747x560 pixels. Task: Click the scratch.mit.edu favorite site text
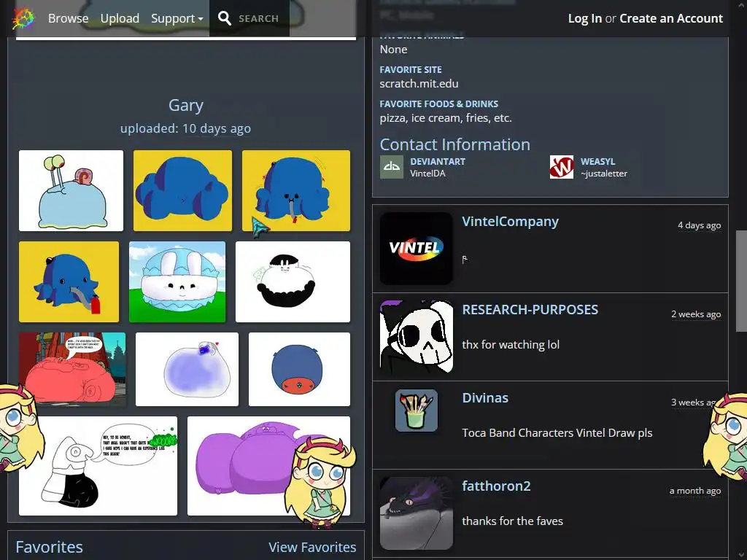pos(419,83)
